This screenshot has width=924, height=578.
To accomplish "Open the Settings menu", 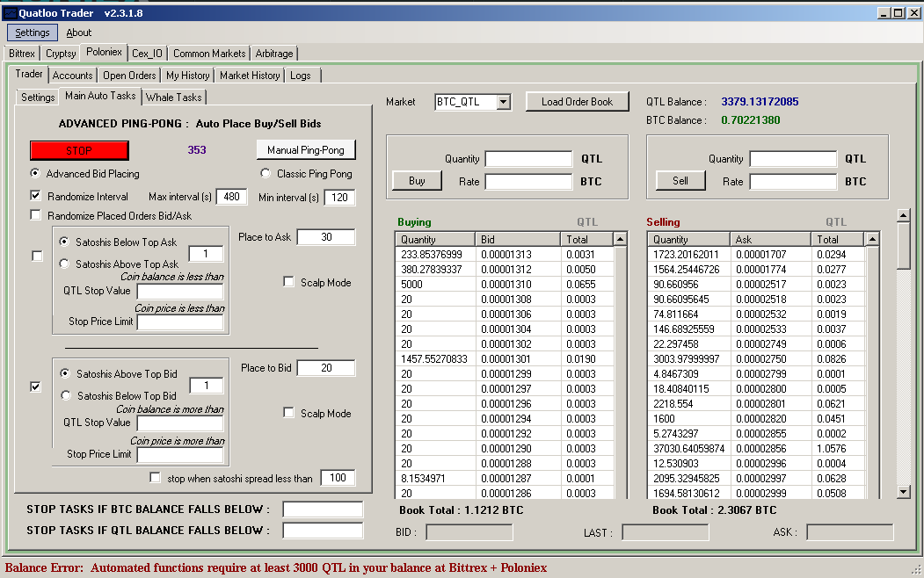I will 33,33.
